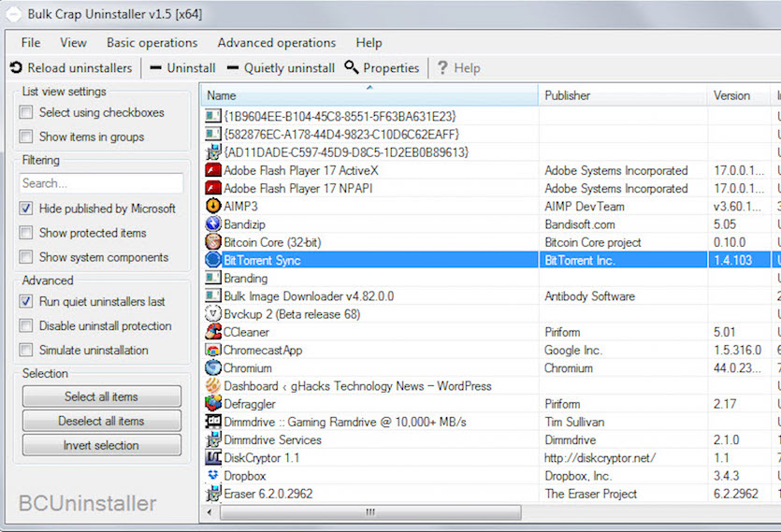Enable Disable uninstall protection checkbox
Viewport: 781px width, 532px height.
click(x=26, y=325)
